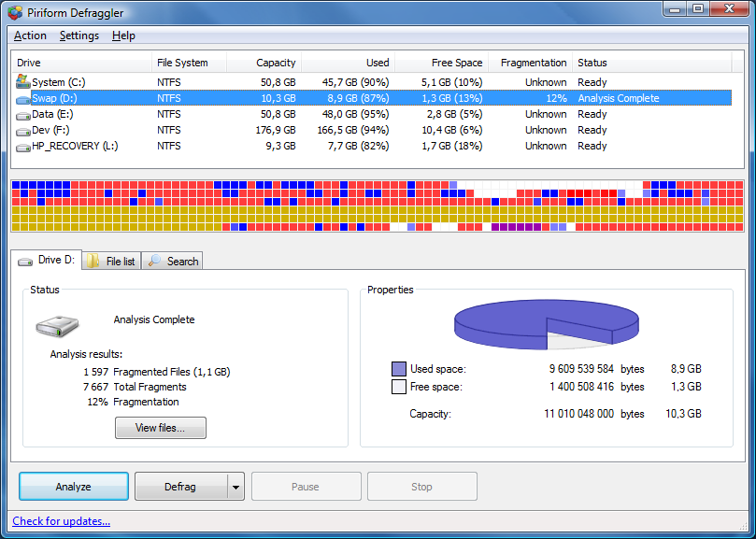The image size is (756, 539).
Task: Sort by the Fragmentation column header
Action: [531, 63]
